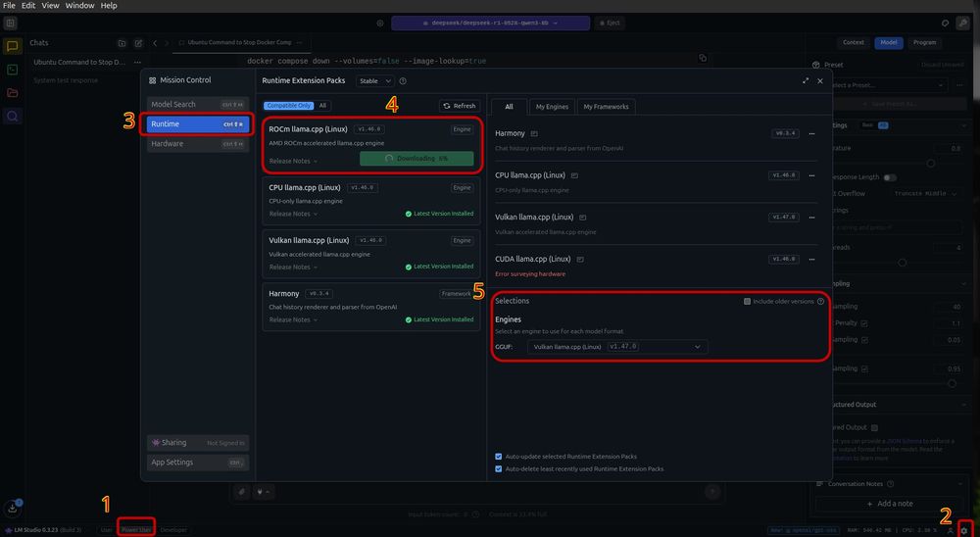Viewport: 980px width, 537px height.
Task: Switch to the My Engines tab
Action: click(x=552, y=107)
